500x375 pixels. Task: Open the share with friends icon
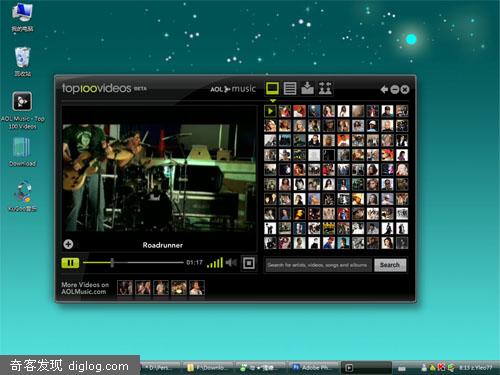tap(325, 88)
